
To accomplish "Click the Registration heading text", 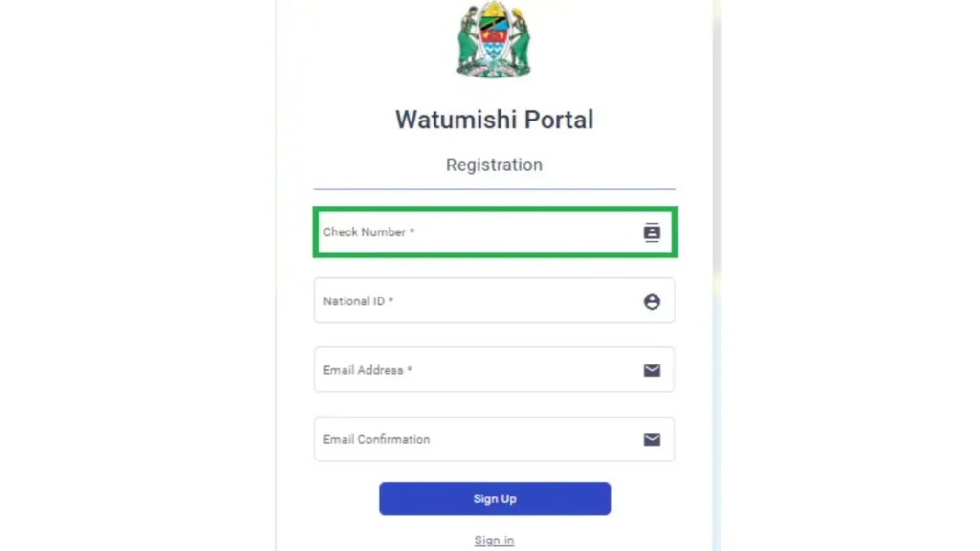I will click(494, 165).
